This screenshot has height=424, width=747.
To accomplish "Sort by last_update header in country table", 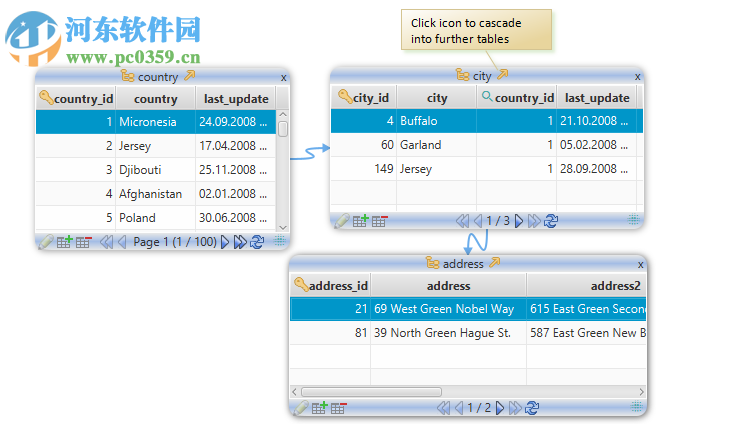I will (x=236, y=99).
